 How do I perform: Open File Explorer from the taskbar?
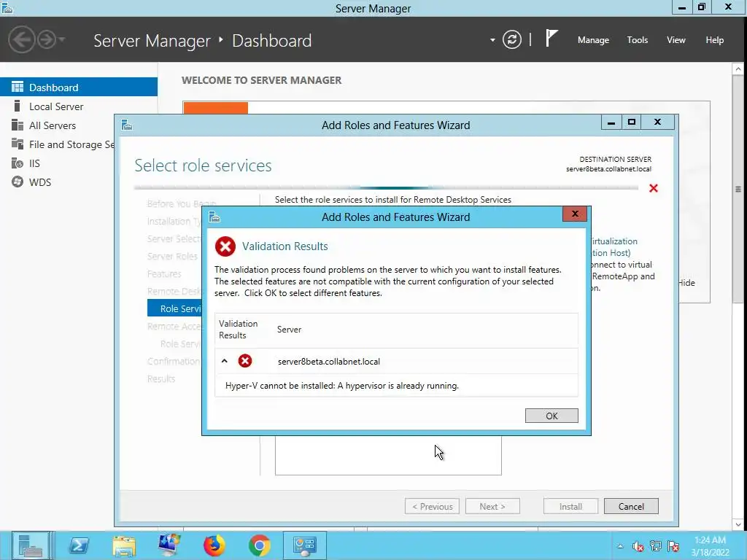[x=124, y=545]
